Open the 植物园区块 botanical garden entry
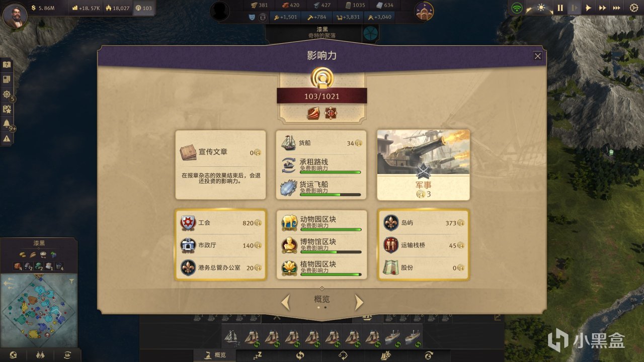This screenshot has height=362, width=644. click(x=321, y=267)
